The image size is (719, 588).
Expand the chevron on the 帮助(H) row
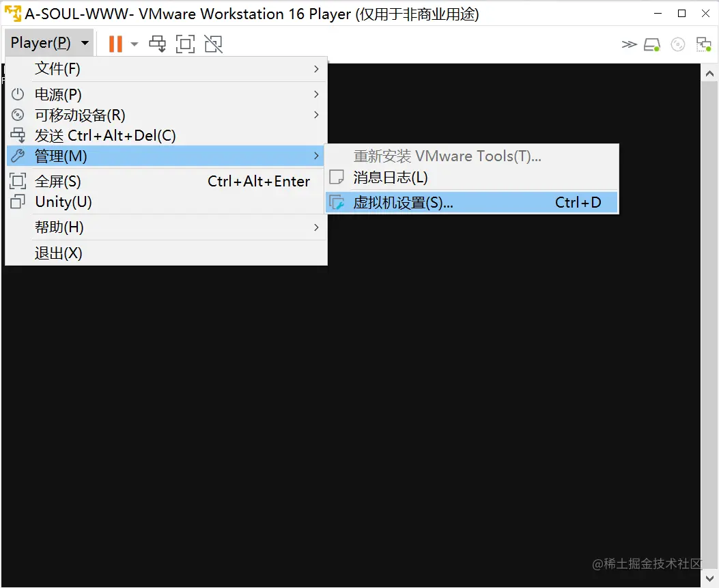point(316,227)
